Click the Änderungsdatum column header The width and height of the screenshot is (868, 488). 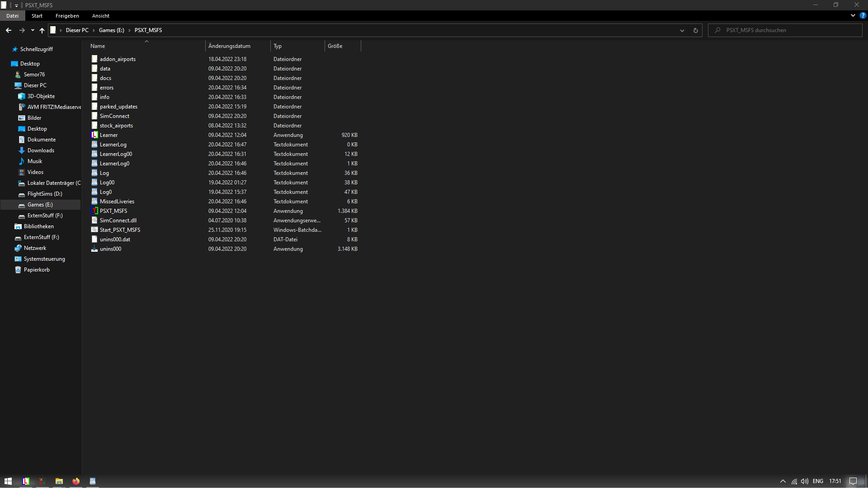point(230,46)
